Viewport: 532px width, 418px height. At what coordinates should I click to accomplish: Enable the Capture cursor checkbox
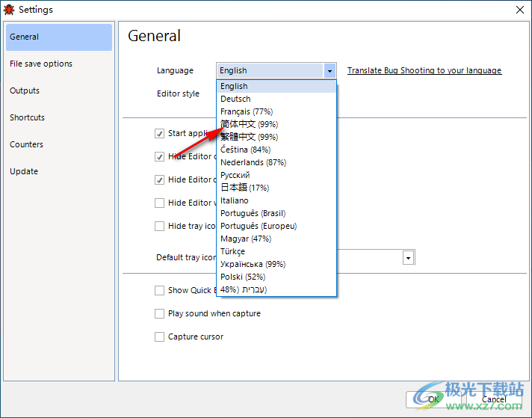pyautogui.click(x=159, y=336)
